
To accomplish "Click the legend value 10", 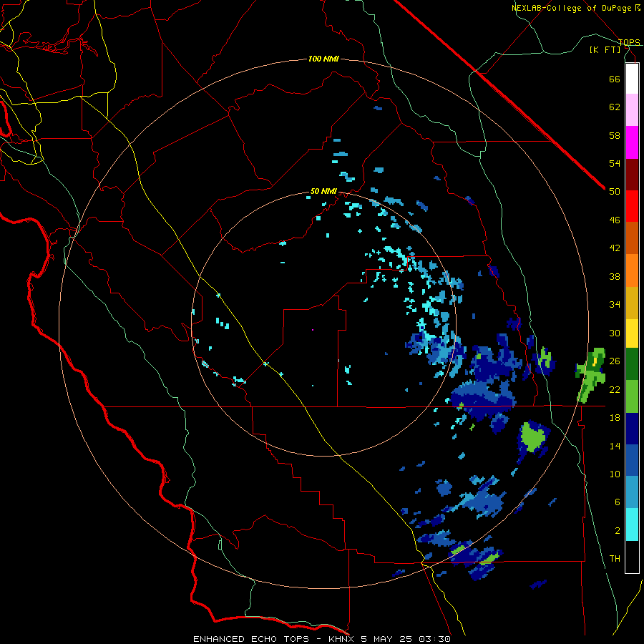I will click(615, 474).
